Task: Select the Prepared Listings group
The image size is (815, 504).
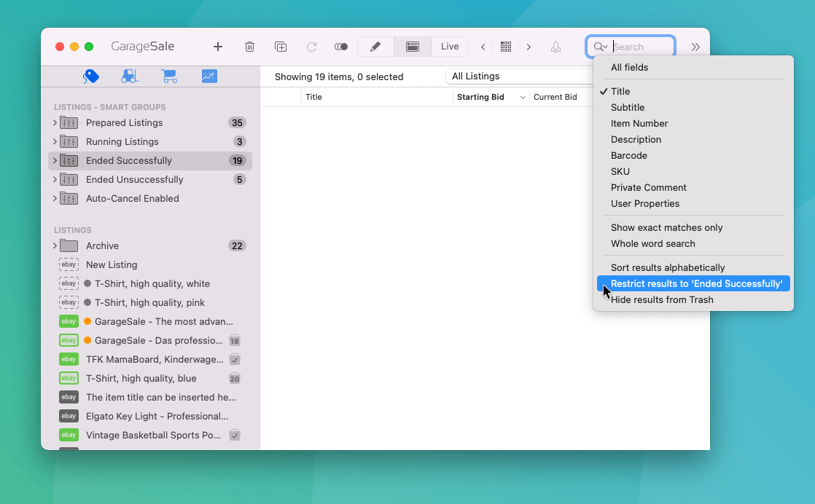Action: [x=150, y=122]
